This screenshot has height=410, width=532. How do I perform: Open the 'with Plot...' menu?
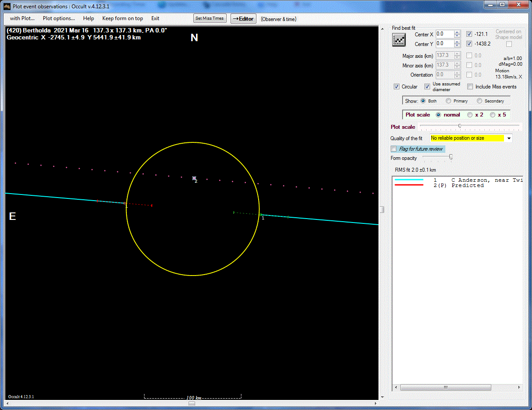click(22, 18)
